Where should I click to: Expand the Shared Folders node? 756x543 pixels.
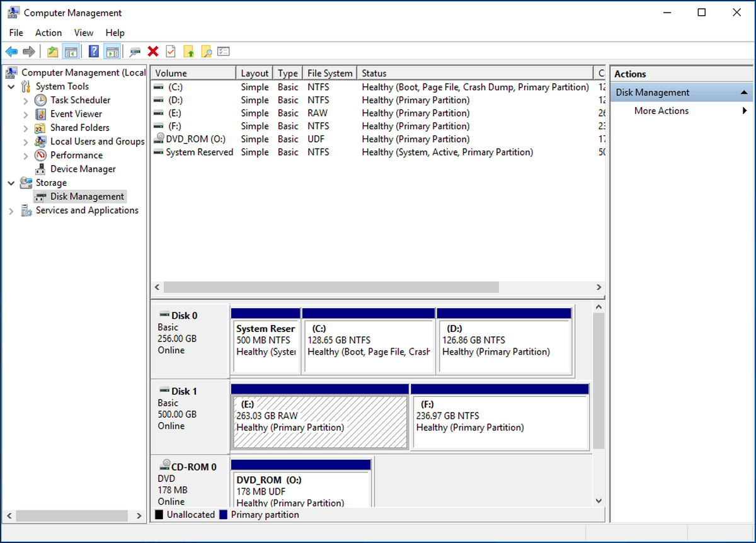point(25,128)
